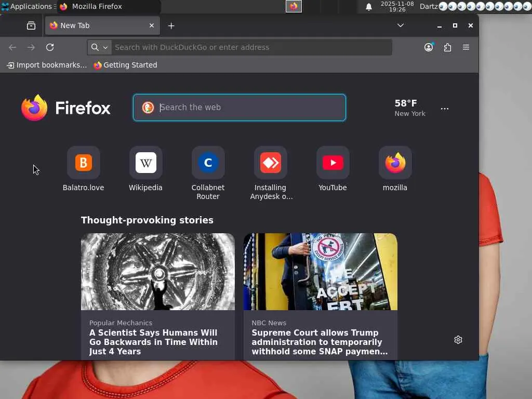Go back one page
This screenshot has height=399, width=532.
point(12,47)
